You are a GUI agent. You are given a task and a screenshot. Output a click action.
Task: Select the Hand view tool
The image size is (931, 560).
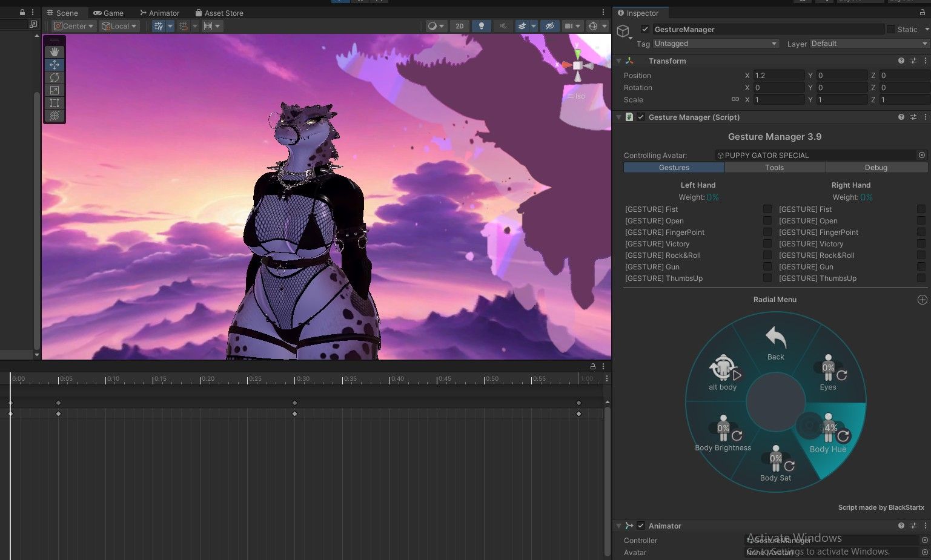pyautogui.click(x=55, y=52)
